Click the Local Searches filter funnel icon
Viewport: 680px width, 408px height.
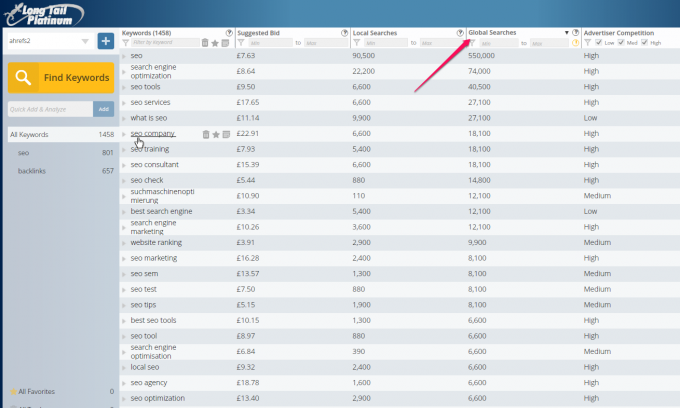coord(356,42)
